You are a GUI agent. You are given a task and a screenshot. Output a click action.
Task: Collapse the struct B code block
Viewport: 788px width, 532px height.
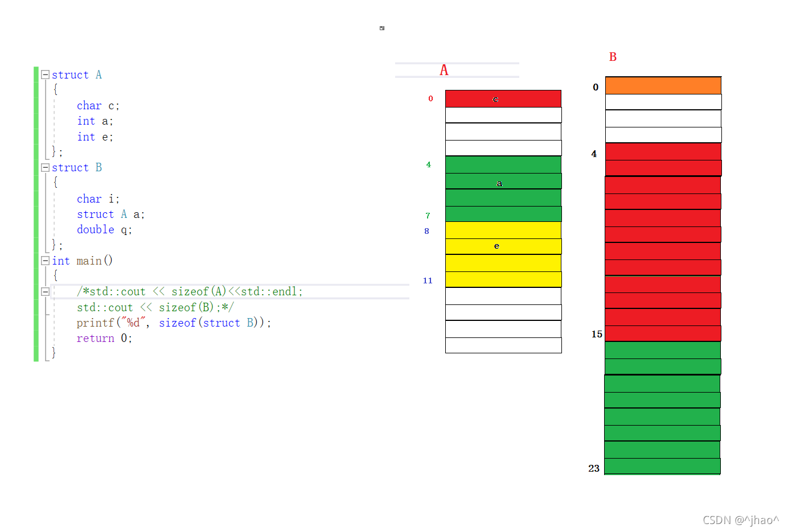(x=45, y=167)
